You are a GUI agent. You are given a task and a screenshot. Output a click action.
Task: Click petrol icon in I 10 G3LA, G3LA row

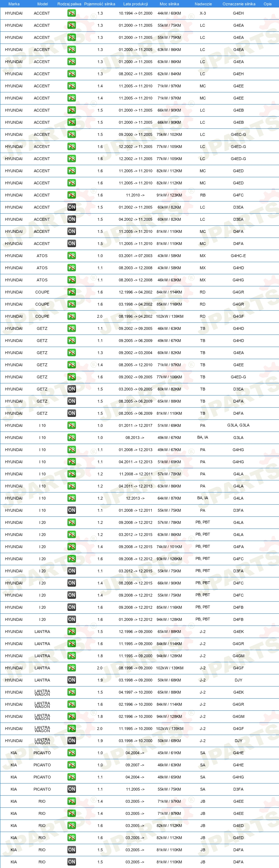click(71, 425)
